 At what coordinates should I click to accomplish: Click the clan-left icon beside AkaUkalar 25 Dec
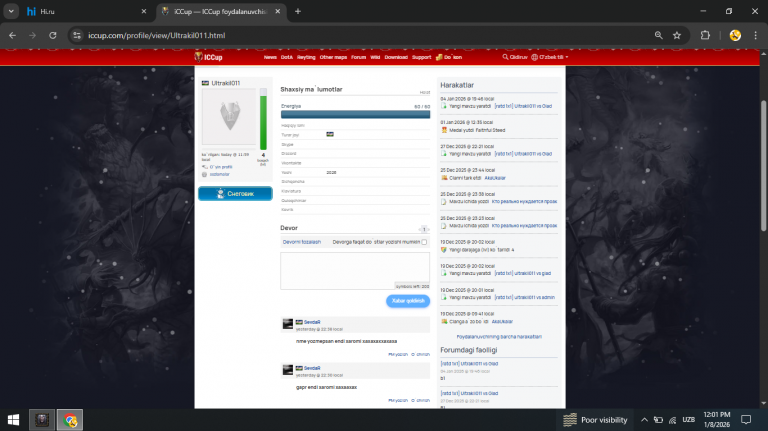tap(444, 178)
